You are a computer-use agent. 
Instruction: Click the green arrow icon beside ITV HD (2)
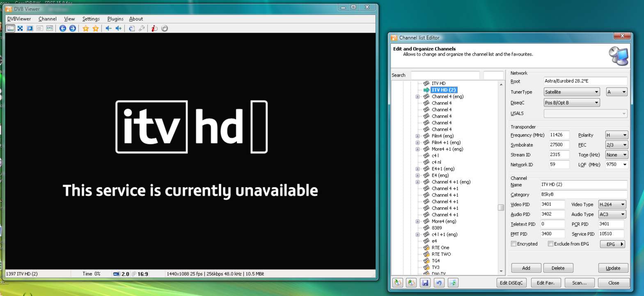tap(426, 90)
